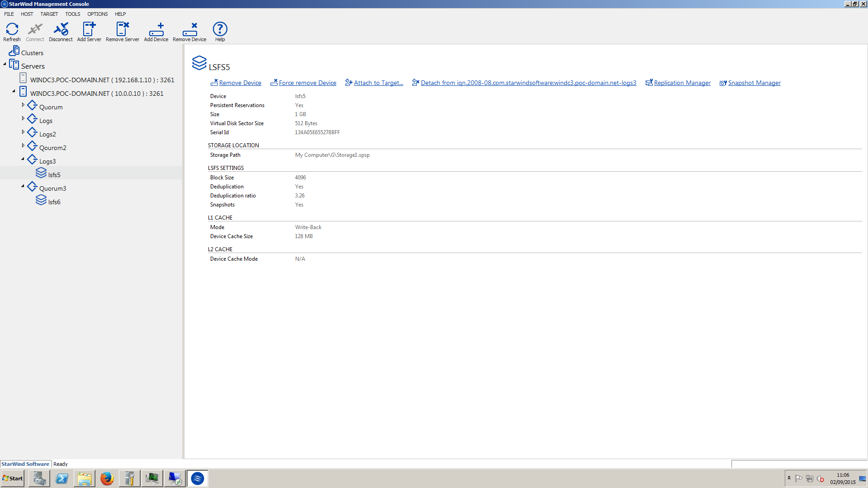Screen dimensions: 868x488
Task: Expand the Quorum target node
Action: click(23, 105)
